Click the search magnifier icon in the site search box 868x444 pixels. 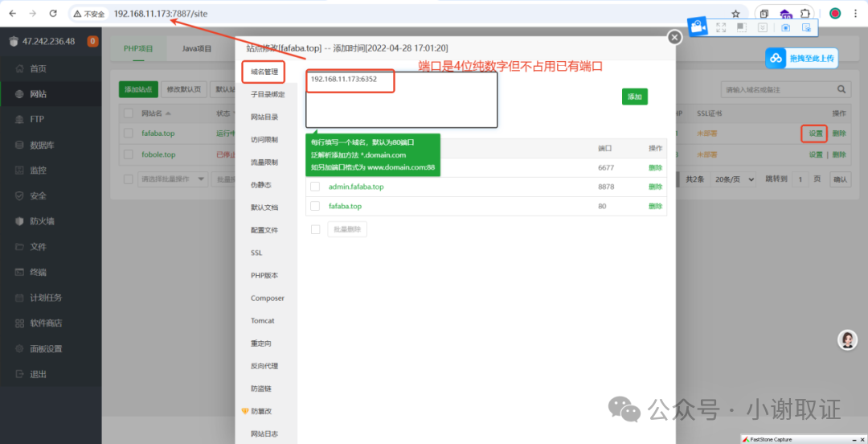841,89
